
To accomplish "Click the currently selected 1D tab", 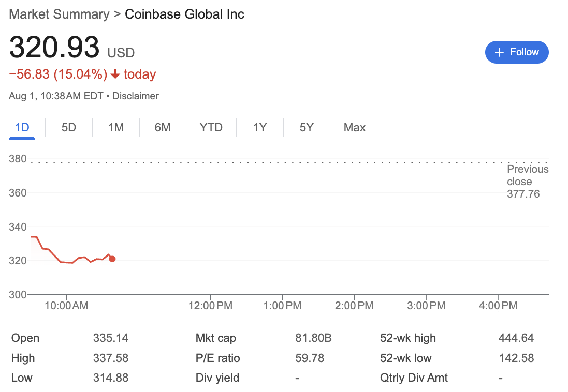I will pos(22,127).
